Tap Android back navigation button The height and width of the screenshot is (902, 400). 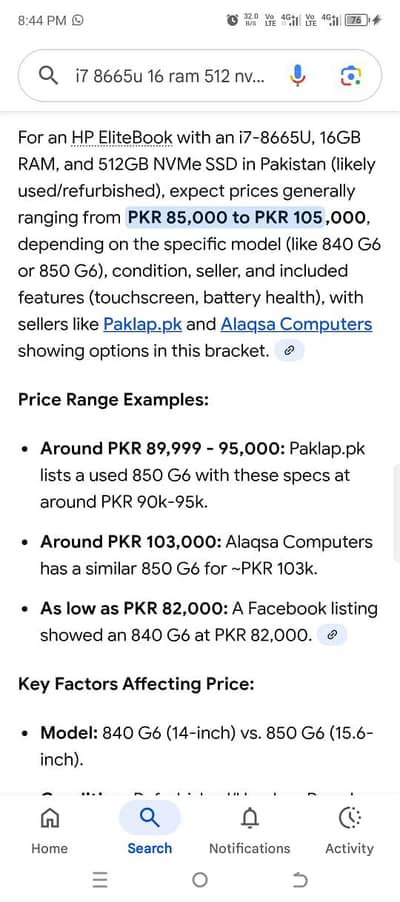pyautogui.click(x=300, y=880)
